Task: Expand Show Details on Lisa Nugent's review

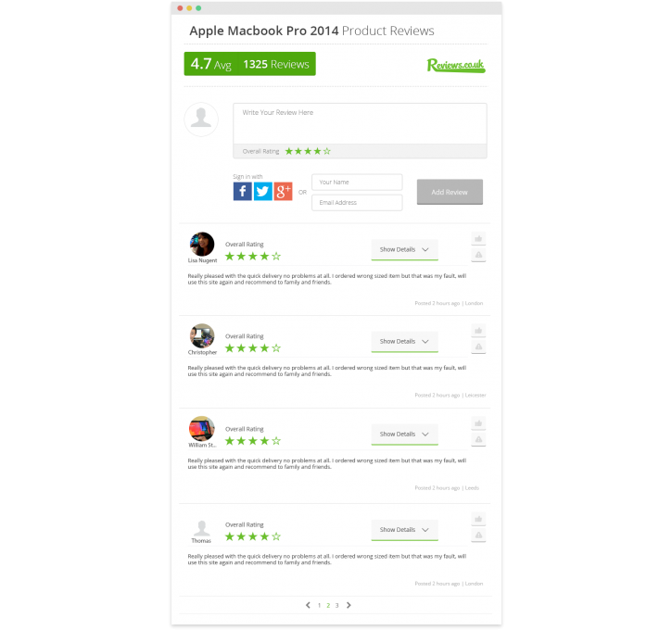Action: pyautogui.click(x=404, y=250)
